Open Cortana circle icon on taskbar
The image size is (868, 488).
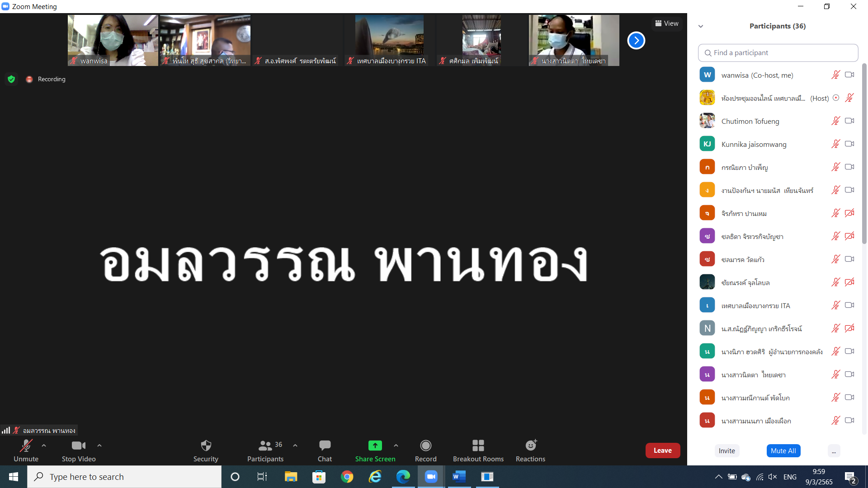pos(235,477)
